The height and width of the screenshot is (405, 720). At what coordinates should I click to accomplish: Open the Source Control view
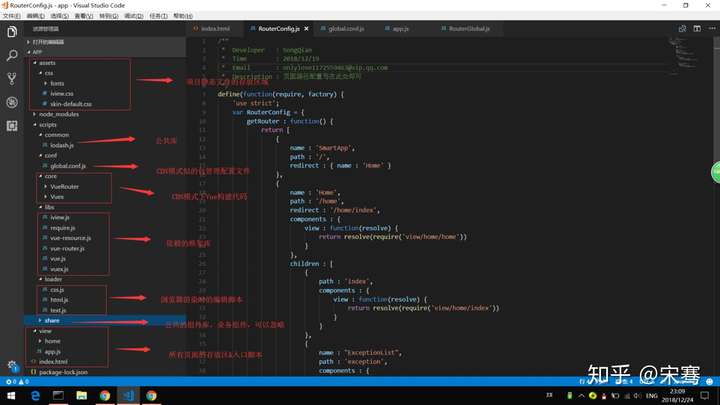pos(12,79)
